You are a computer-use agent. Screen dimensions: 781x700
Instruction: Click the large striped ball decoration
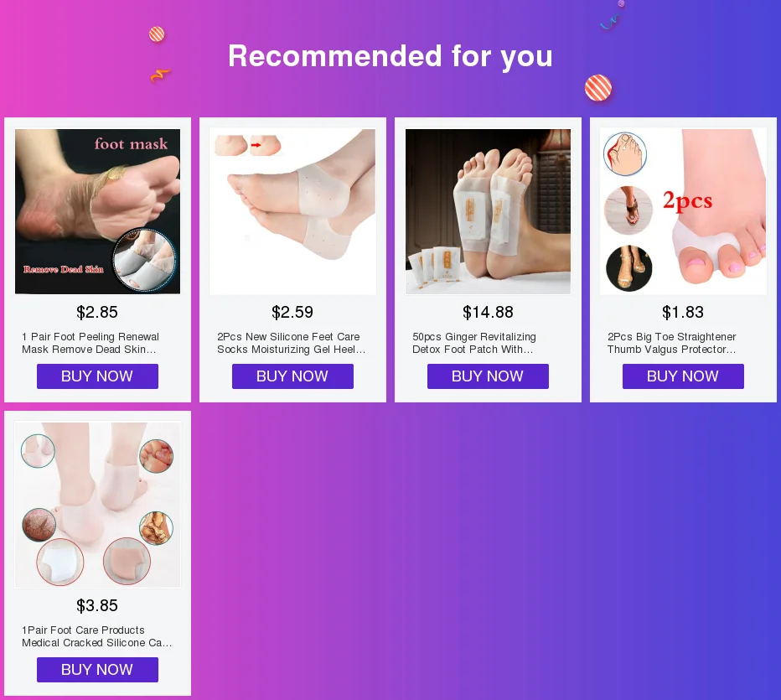pyautogui.click(x=598, y=88)
